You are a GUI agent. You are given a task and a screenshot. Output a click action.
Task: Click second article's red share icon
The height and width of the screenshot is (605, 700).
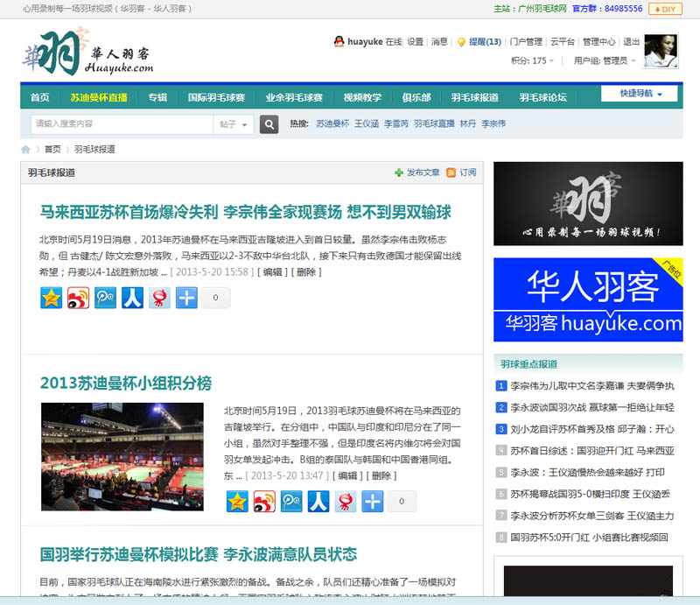click(x=346, y=502)
